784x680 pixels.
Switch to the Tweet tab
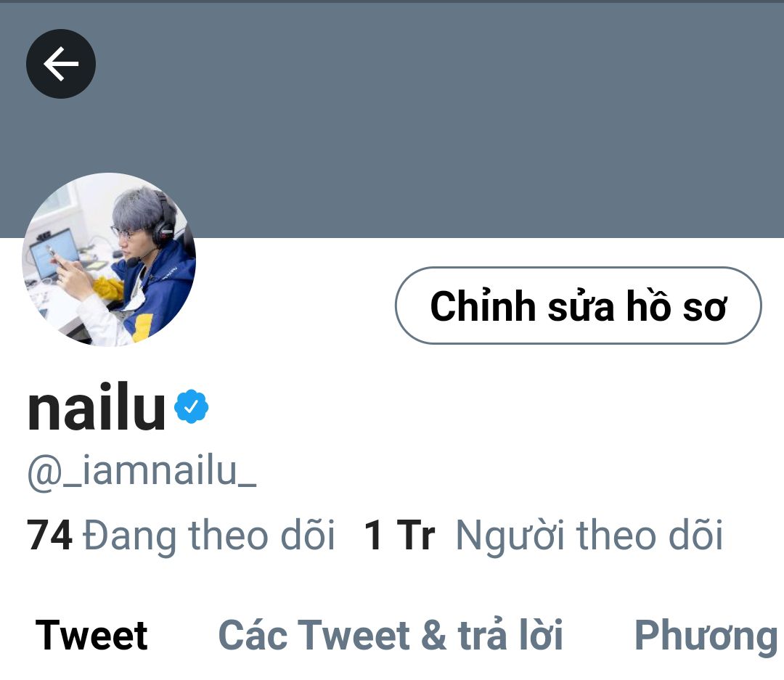(x=91, y=636)
